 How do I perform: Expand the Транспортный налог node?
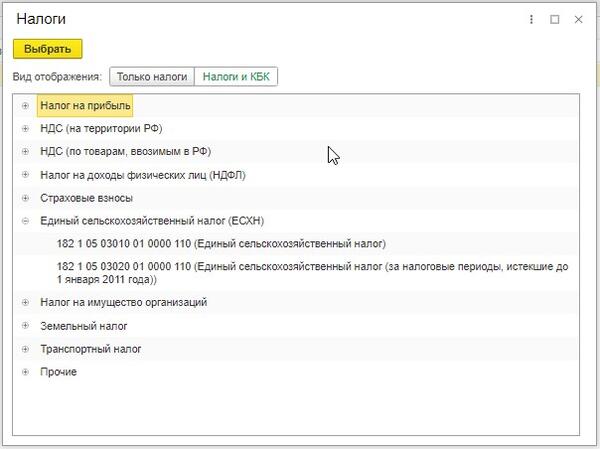coord(25,349)
